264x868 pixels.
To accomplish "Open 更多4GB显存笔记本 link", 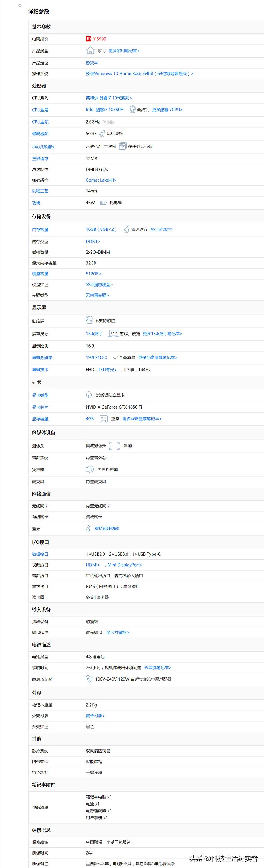I will [x=142, y=419].
